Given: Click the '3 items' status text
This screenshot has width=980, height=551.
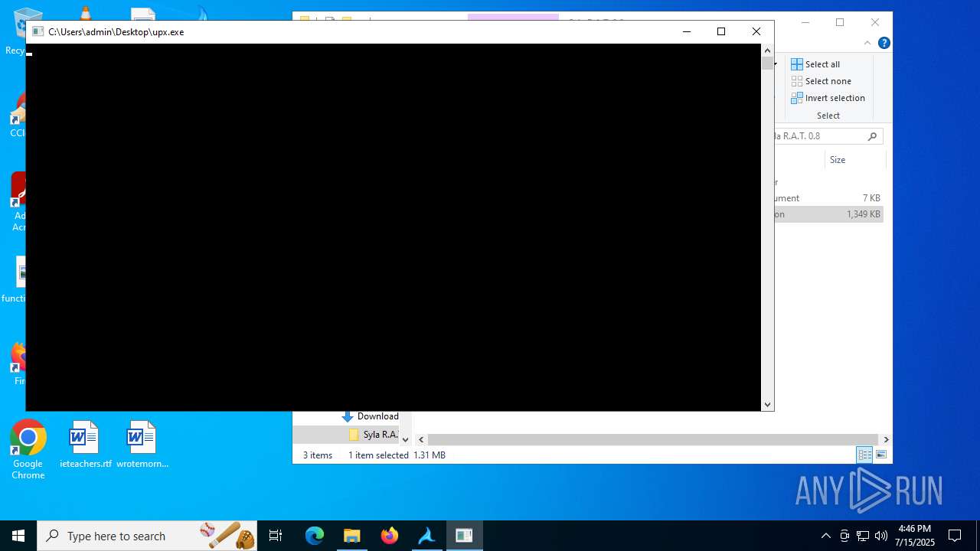Looking at the screenshot, I should [x=318, y=455].
